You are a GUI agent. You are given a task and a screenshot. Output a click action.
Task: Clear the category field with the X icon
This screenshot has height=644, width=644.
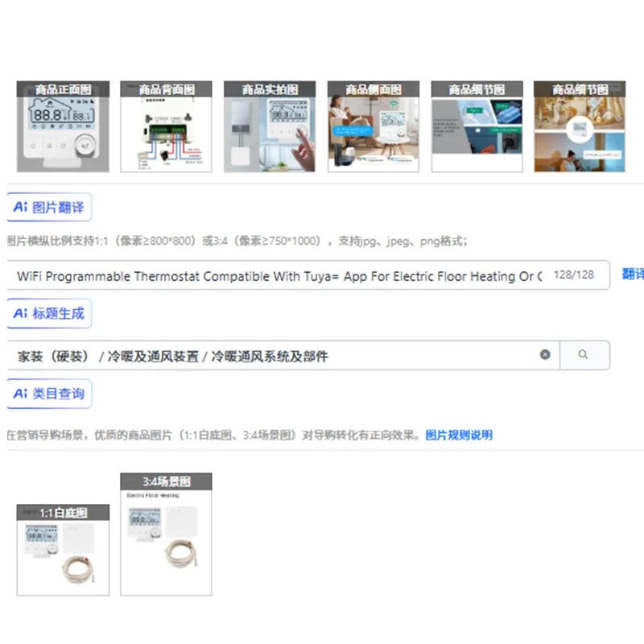pos(545,354)
